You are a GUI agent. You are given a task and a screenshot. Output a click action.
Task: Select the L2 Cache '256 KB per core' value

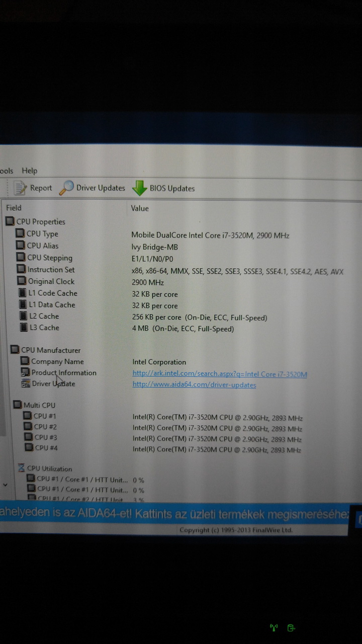tap(200, 317)
